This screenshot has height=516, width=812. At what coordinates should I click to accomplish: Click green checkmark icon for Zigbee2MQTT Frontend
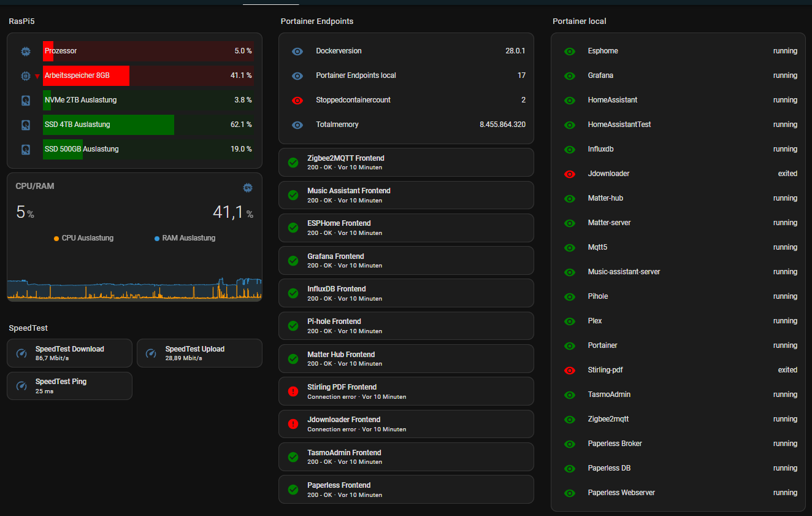point(293,163)
